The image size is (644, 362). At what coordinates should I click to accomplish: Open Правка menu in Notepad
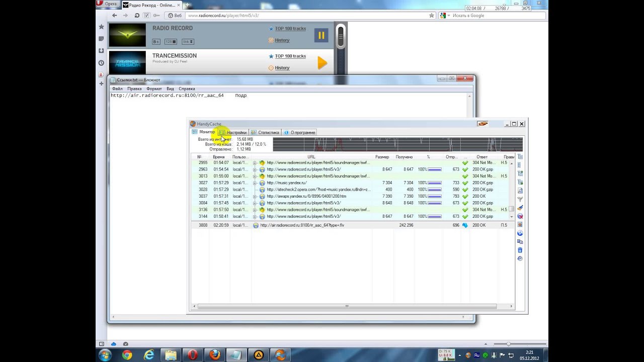click(x=134, y=88)
